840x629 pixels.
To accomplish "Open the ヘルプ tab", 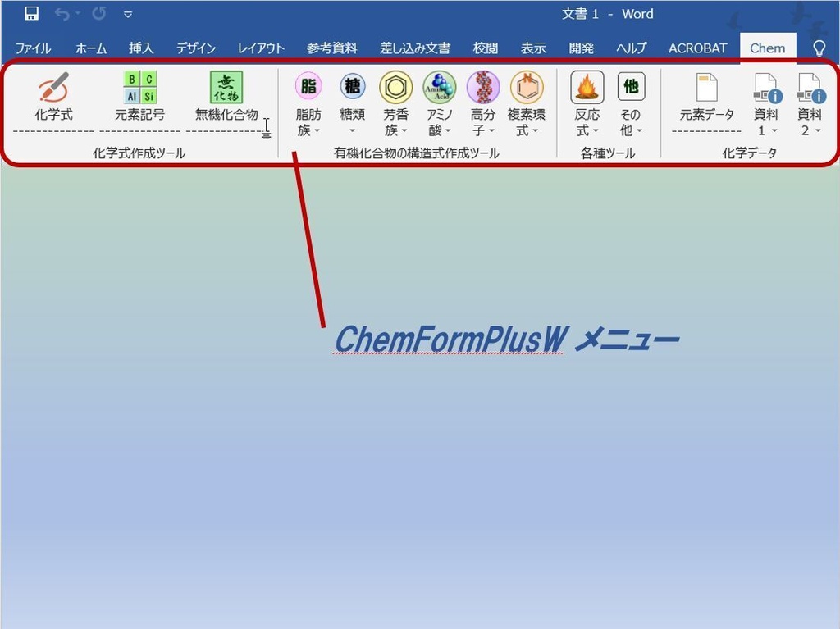I will (x=632, y=48).
